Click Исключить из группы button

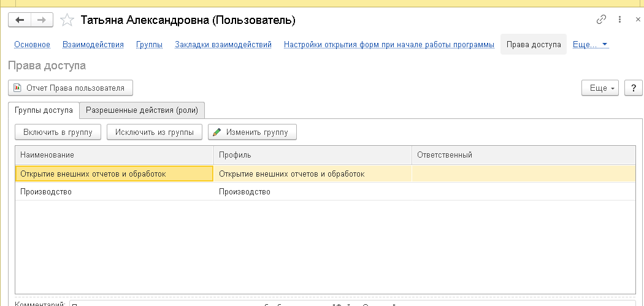tap(155, 132)
